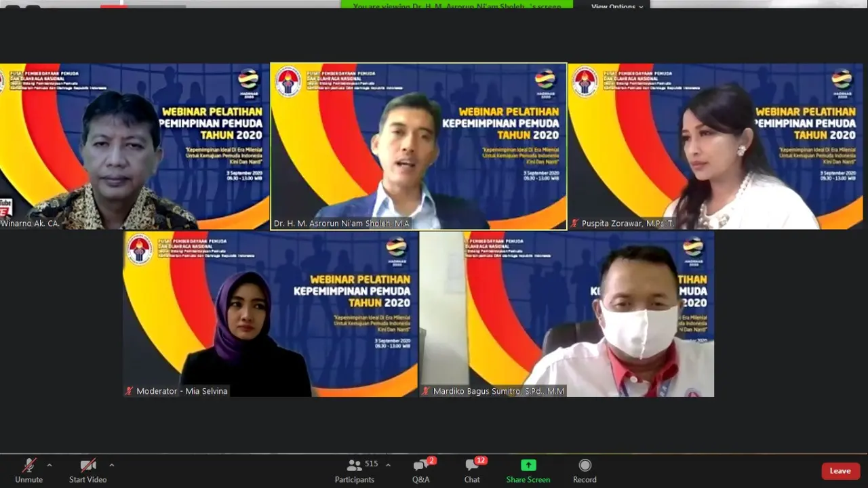Viewport: 868px width, 488px height.
Task: Open the Q&A panel
Action: pyautogui.click(x=421, y=470)
